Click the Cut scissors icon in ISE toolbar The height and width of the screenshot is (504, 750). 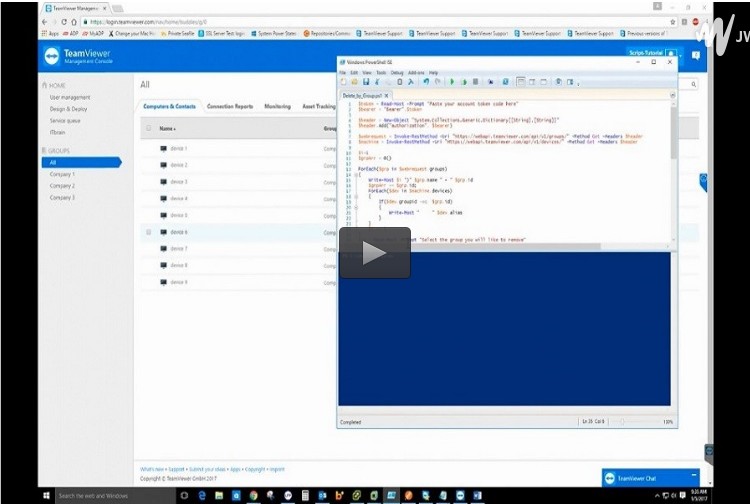click(377, 82)
